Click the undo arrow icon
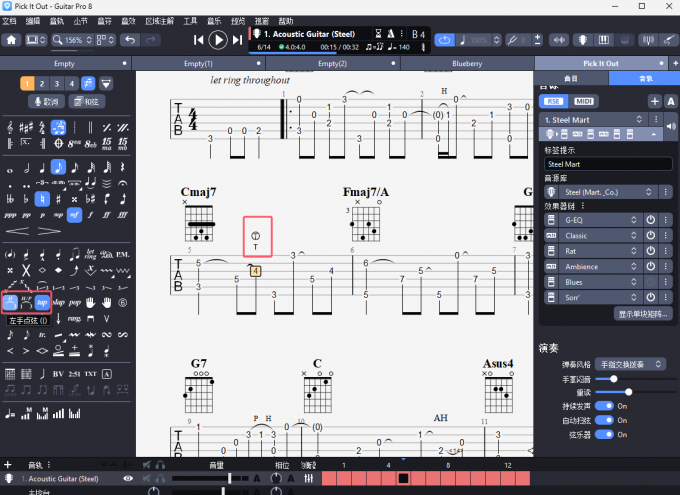 pyautogui.click(x=130, y=40)
